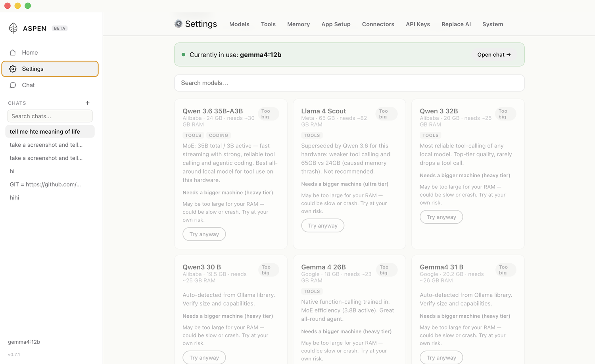595x364 pixels.
Task: Click the Too big badge on Qwen 3 32B
Action: pyautogui.click(x=505, y=114)
